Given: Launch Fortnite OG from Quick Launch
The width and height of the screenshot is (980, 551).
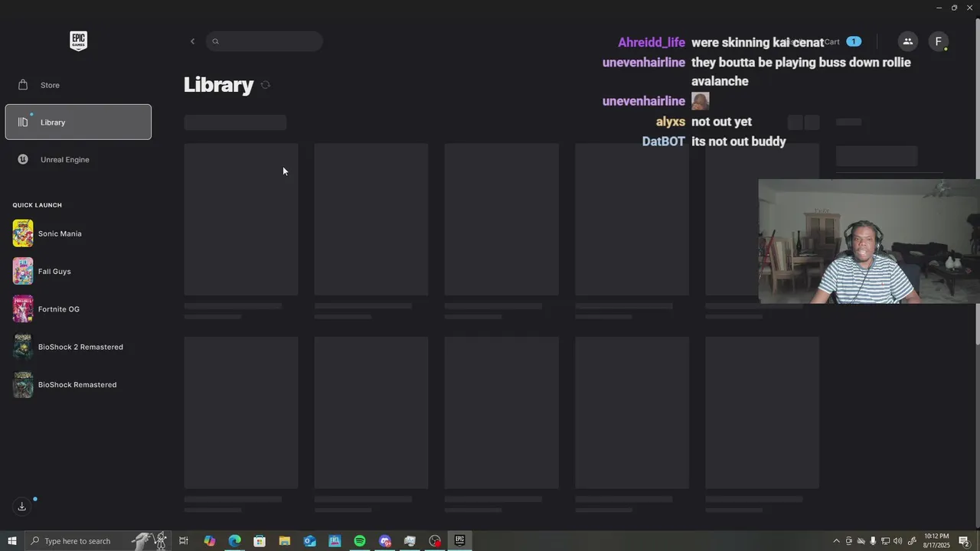Looking at the screenshot, I should coord(59,309).
